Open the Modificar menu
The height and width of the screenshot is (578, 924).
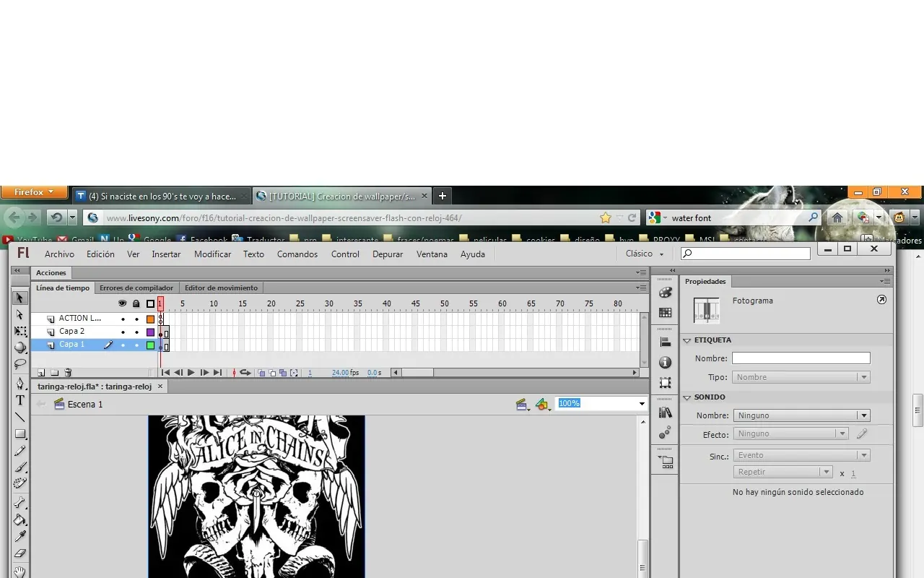(x=212, y=254)
